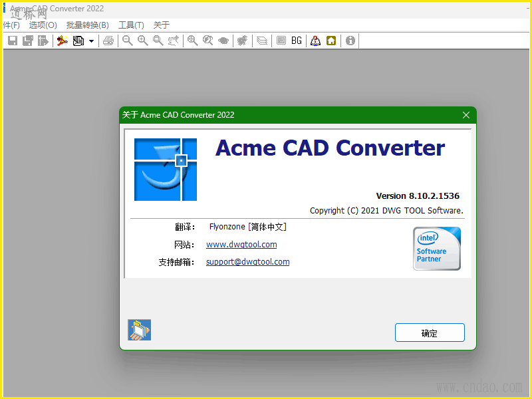The height and width of the screenshot is (399, 532).
Task: Click the grid pattern toolbar icon
Action: click(x=281, y=41)
